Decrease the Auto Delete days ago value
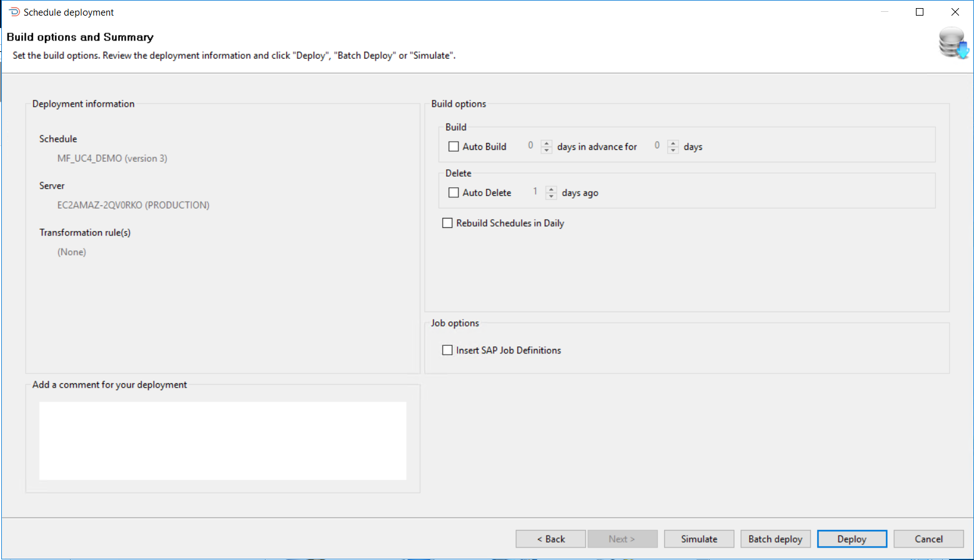The image size is (974, 560). coord(551,197)
